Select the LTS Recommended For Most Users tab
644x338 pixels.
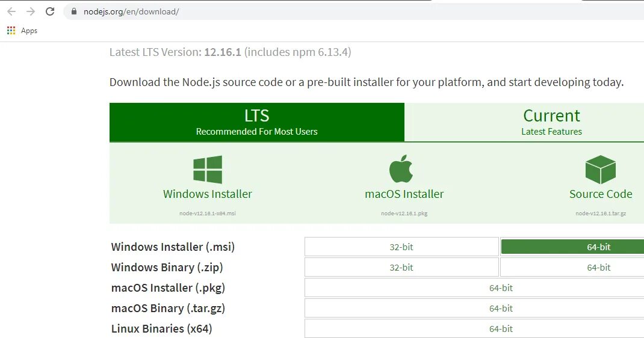pos(256,122)
